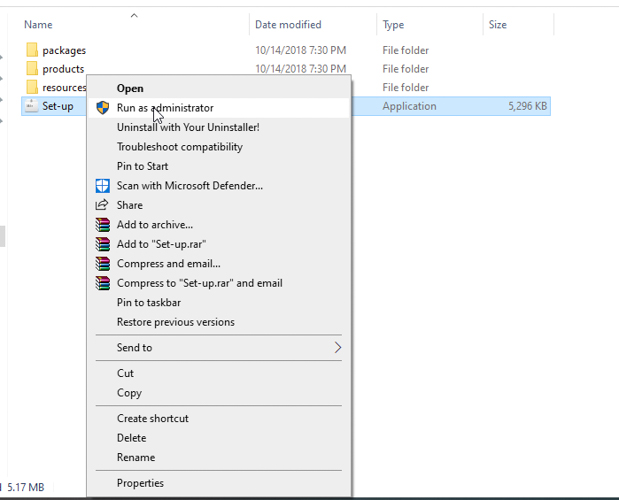The height and width of the screenshot is (500, 619).
Task: Select Compress and email option
Action: point(219,263)
